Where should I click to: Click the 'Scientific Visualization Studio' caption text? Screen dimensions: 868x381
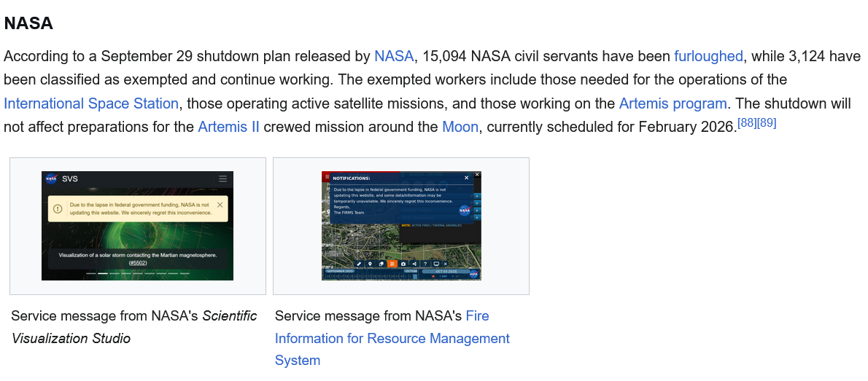(134, 327)
